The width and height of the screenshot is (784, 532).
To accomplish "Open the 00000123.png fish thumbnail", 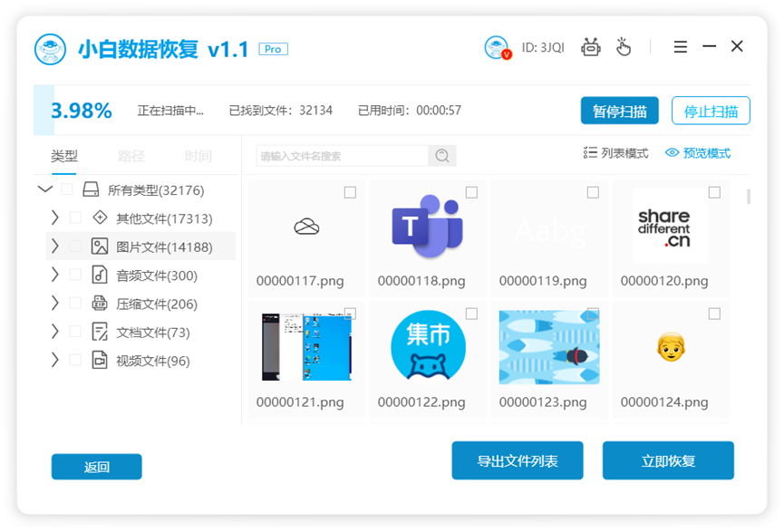I will (548, 346).
